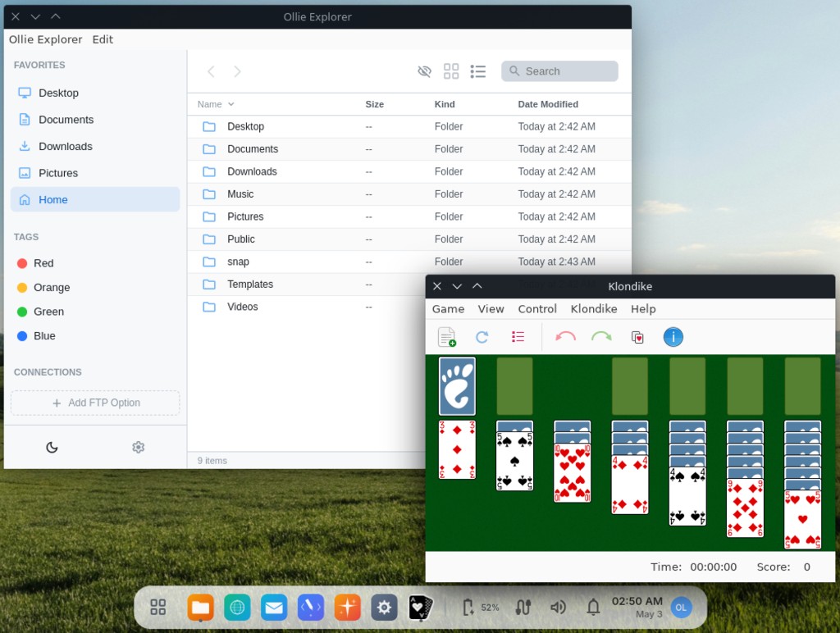The image size is (840, 633).
Task: Open the Edit menu
Action: pyautogui.click(x=103, y=39)
